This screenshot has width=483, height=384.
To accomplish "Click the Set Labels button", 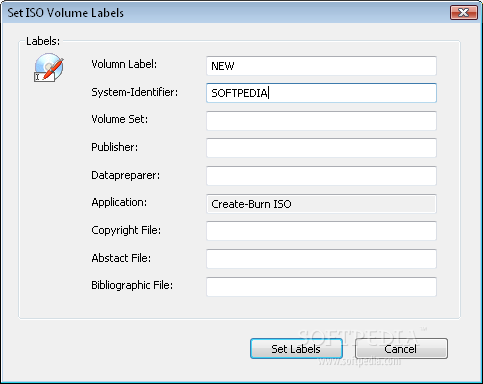I will (x=296, y=349).
